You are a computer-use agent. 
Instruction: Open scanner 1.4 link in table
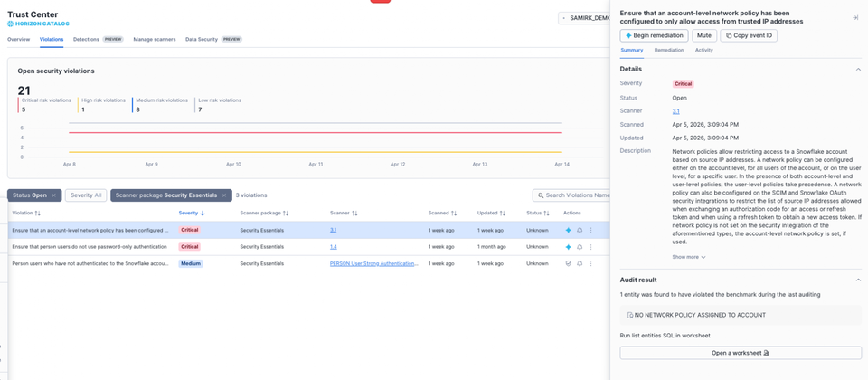click(334, 246)
